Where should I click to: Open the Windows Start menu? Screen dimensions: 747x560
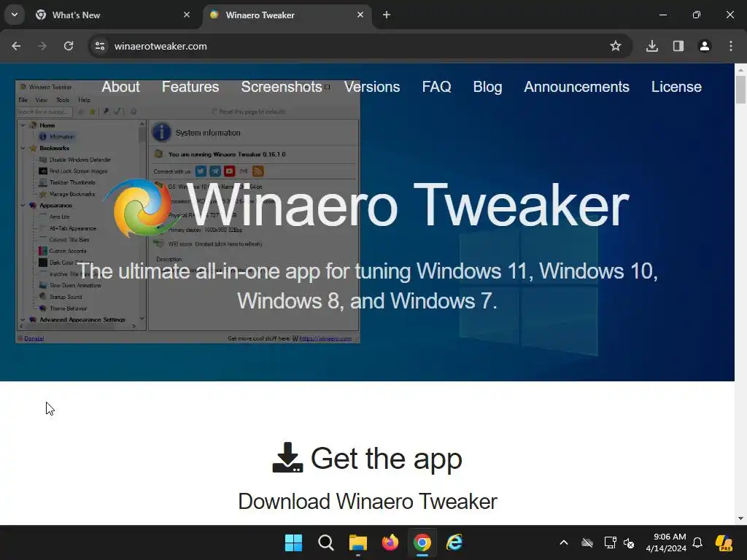pos(293,542)
